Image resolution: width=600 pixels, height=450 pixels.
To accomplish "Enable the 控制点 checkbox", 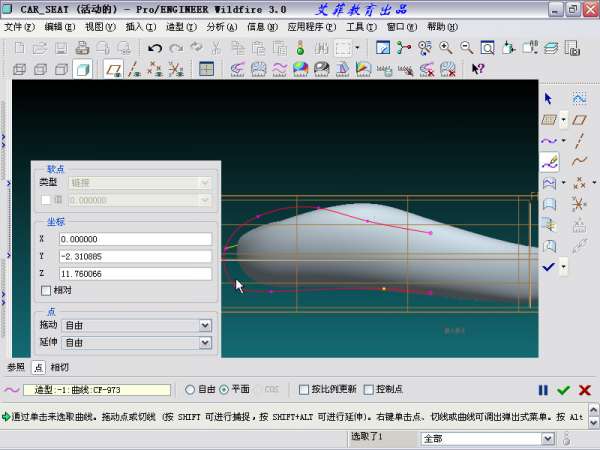I will click(368, 390).
